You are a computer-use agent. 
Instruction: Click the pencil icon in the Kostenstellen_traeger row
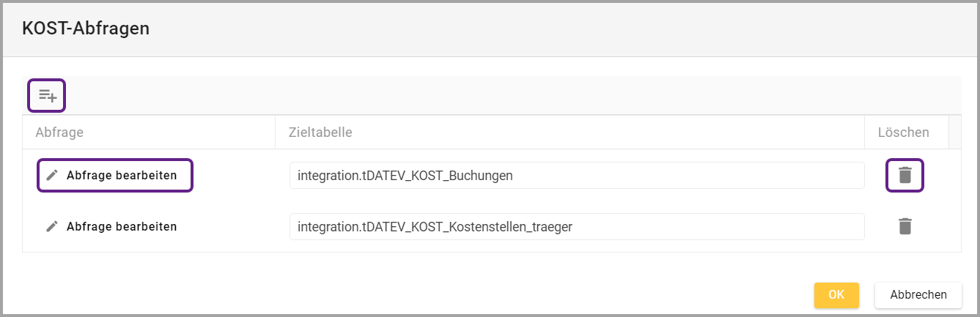click(x=51, y=227)
